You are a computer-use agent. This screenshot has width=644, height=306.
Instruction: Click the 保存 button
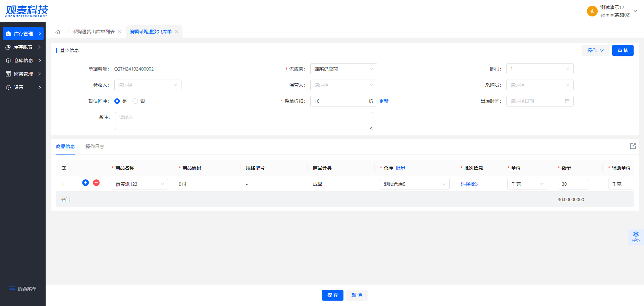click(332, 295)
